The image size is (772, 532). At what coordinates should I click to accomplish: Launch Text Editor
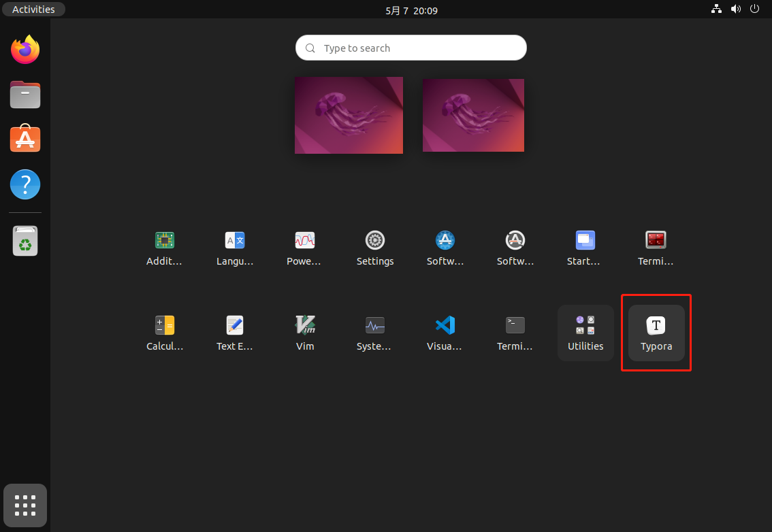235,333
